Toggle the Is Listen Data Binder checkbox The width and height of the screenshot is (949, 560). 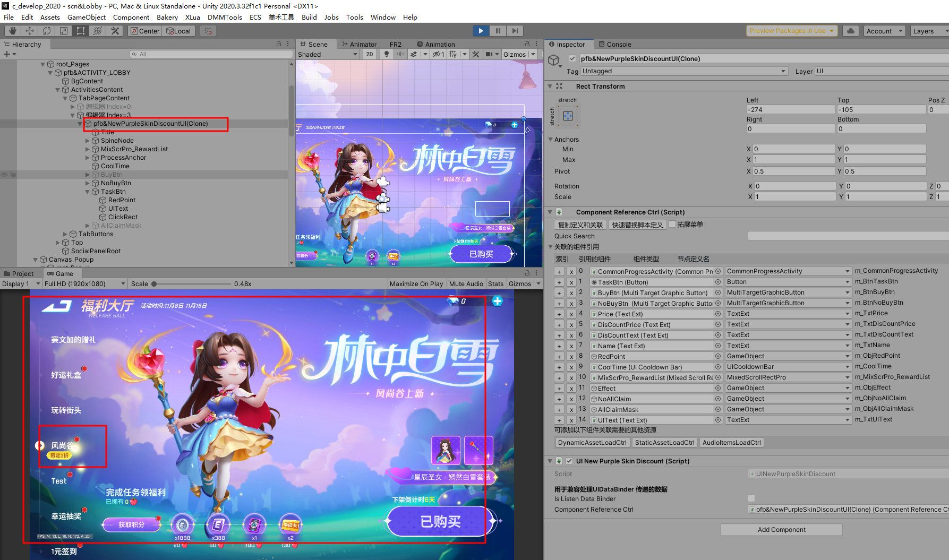click(751, 498)
